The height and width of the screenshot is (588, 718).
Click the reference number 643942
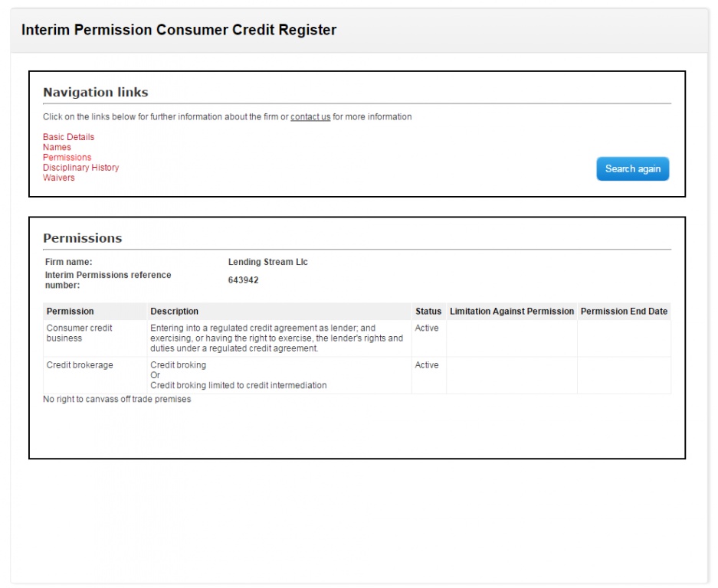tap(243, 280)
